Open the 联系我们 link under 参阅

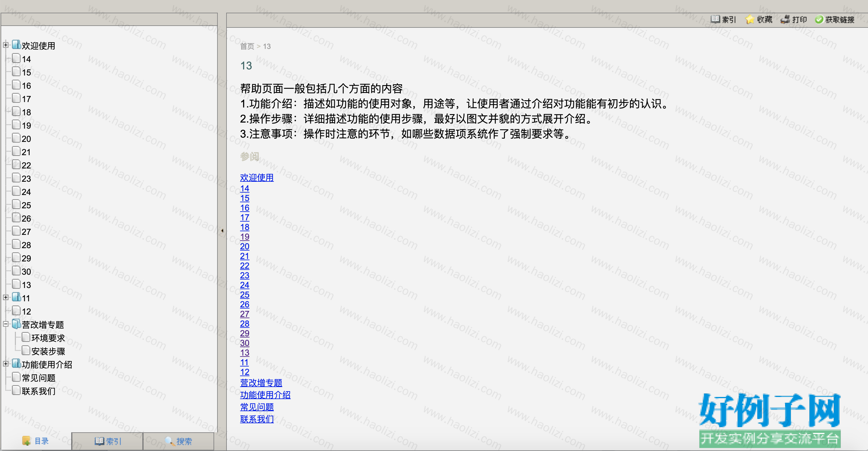click(257, 419)
